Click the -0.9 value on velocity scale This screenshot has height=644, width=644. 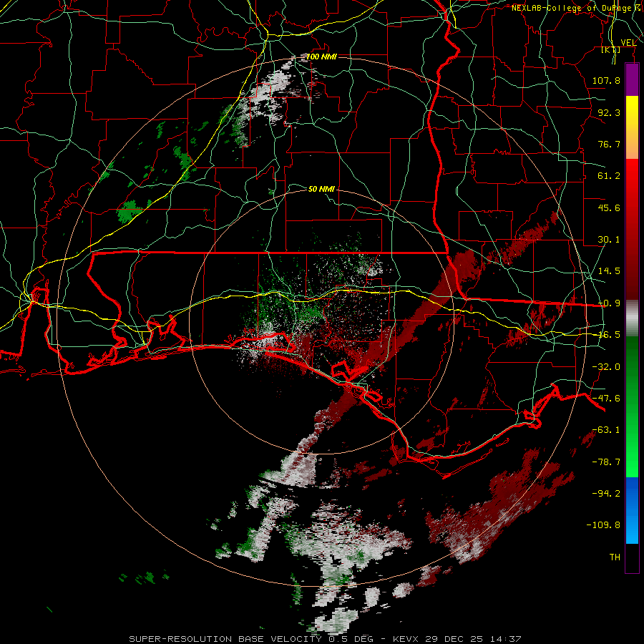tap(609, 303)
